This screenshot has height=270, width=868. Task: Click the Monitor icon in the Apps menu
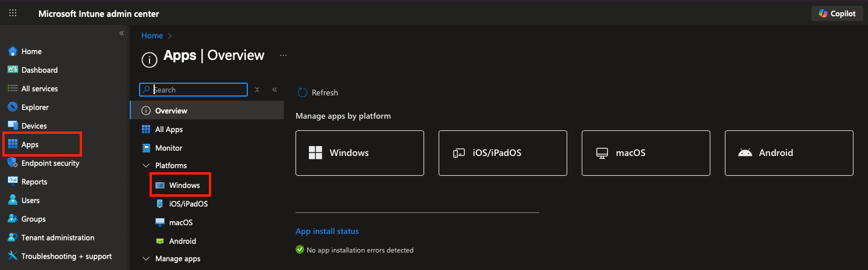click(x=145, y=148)
